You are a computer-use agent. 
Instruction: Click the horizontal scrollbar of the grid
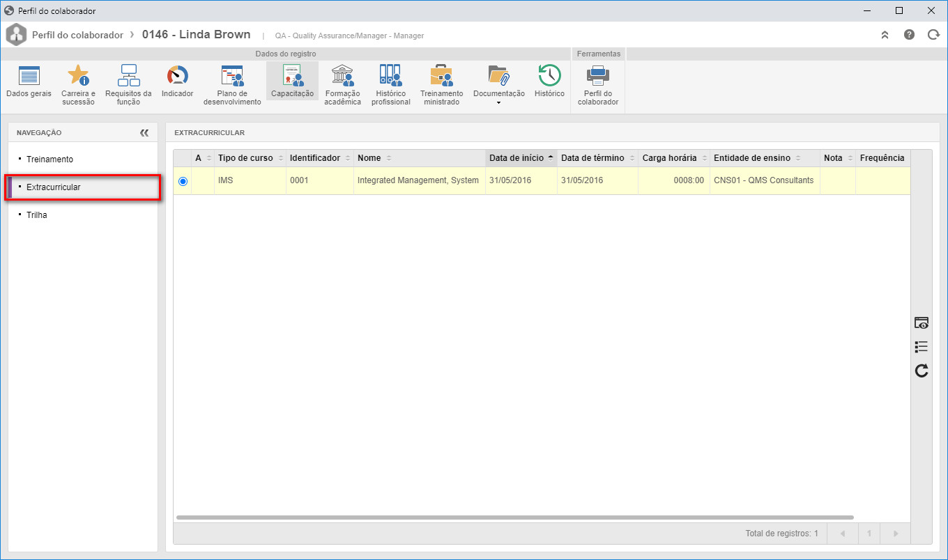pos(515,518)
